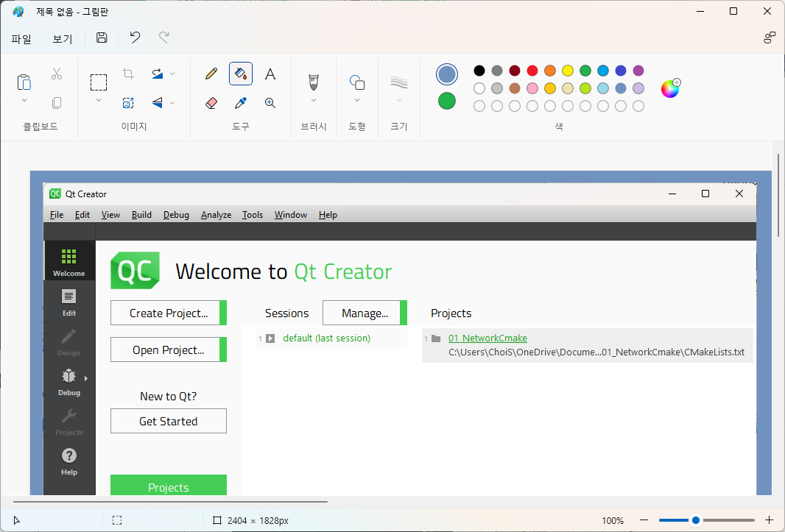This screenshot has width=785, height=532.
Task: Click the default (last session) entry
Action: pyautogui.click(x=326, y=338)
